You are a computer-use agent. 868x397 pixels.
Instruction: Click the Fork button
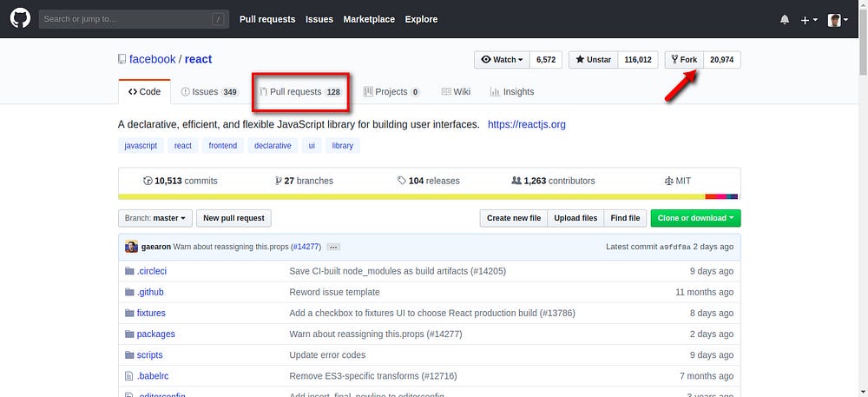(x=684, y=60)
